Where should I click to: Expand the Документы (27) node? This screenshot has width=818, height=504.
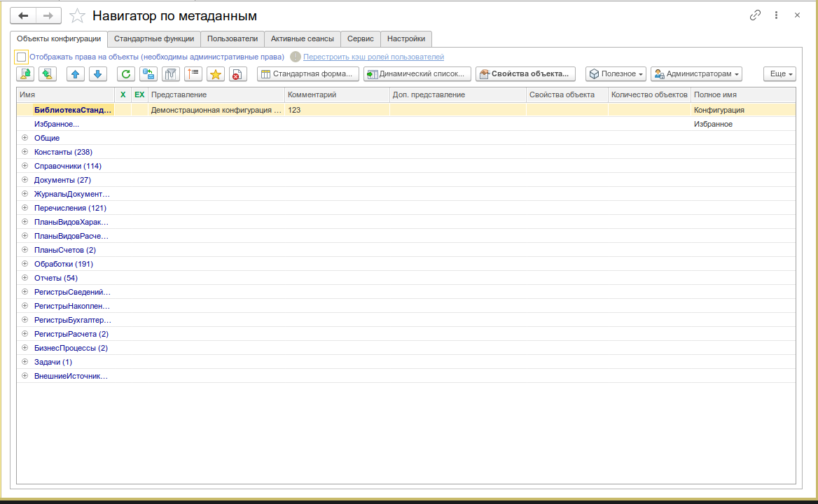click(25, 180)
